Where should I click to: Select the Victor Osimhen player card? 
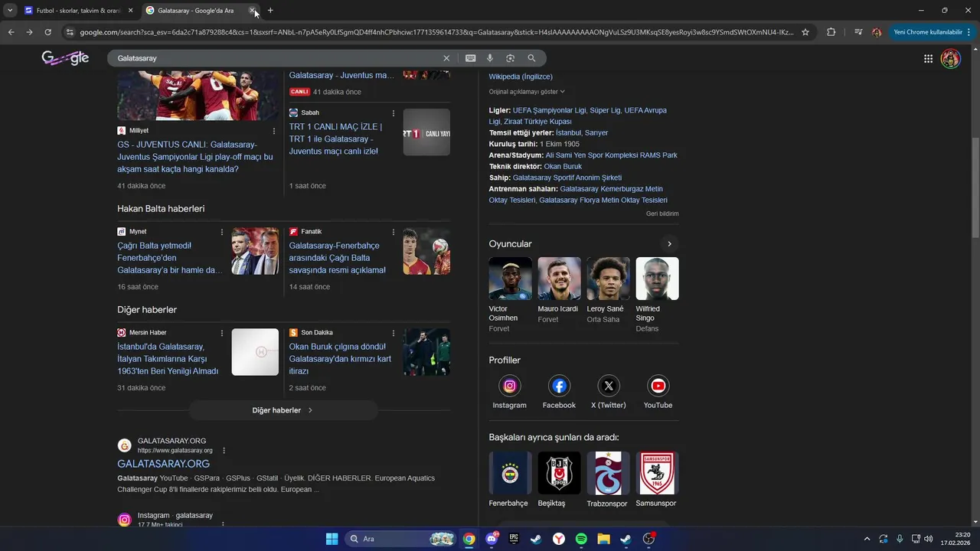point(510,295)
